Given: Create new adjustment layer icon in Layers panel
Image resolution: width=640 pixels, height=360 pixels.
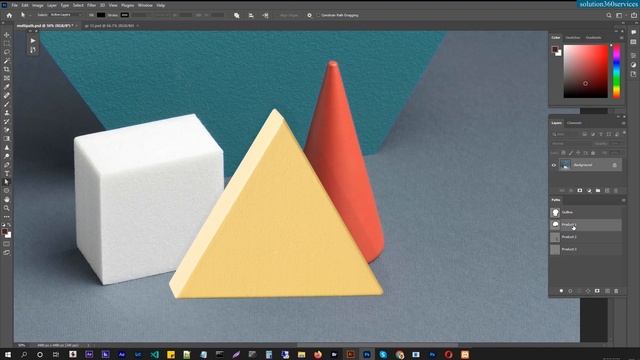Looking at the screenshot, I should 589,190.
